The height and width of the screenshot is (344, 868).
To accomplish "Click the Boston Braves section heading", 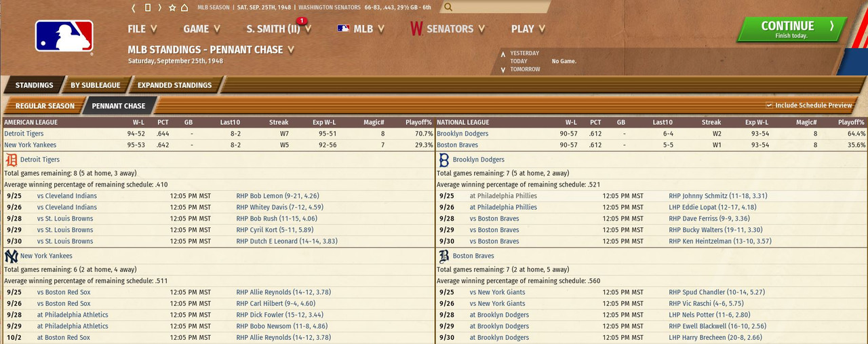I will coord(473,256).
